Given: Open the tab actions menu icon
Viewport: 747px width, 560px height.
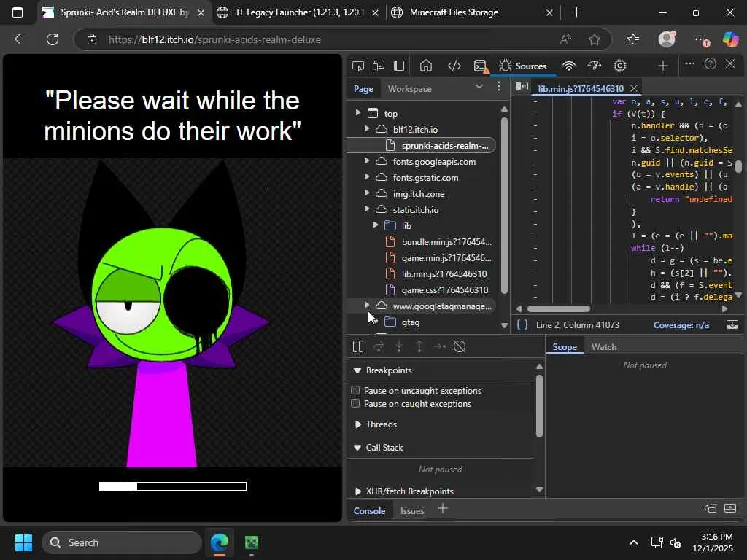Looking at the screenshot, I should coord(18,12).
